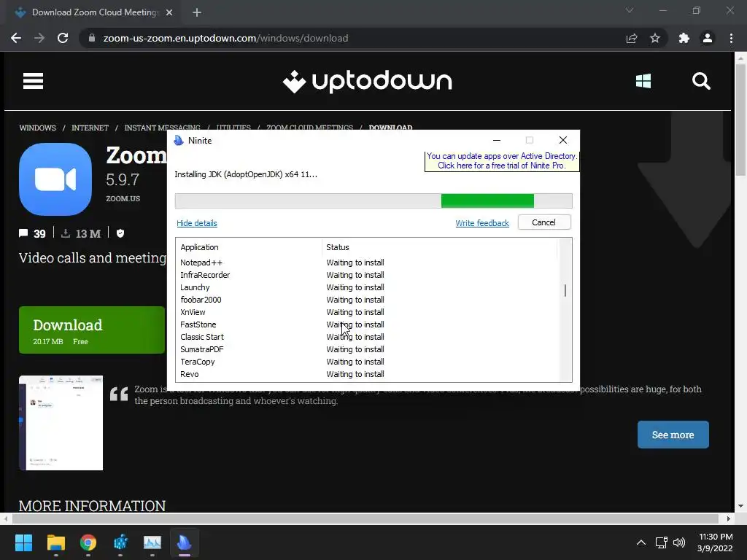Open network status in system tray
747x560 pixels.
[x=661, y=542]
